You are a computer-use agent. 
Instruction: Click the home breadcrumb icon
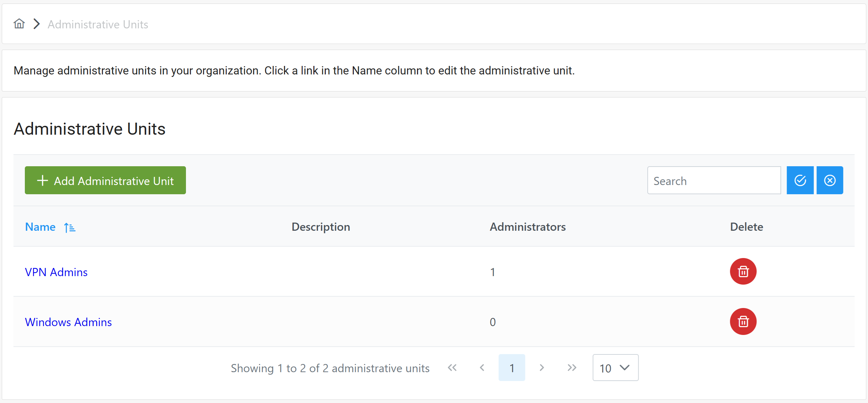point(19,24)
